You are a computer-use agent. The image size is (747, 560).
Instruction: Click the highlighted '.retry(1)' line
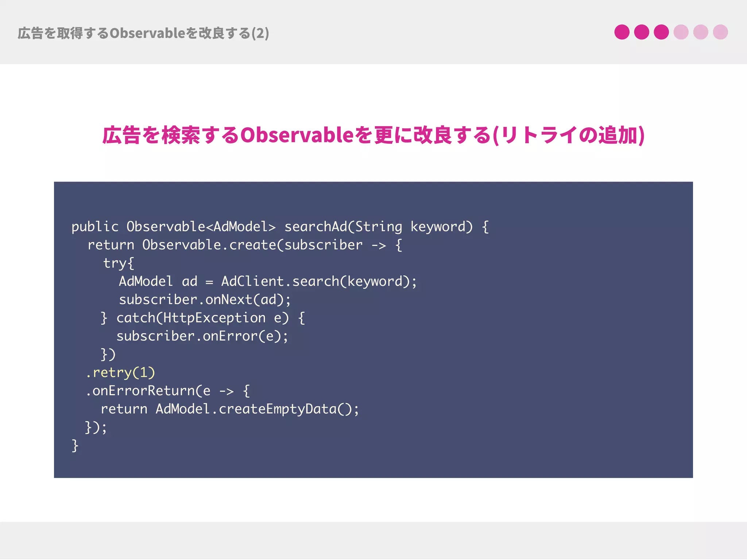pyautogui.click(x=120, y=373)
